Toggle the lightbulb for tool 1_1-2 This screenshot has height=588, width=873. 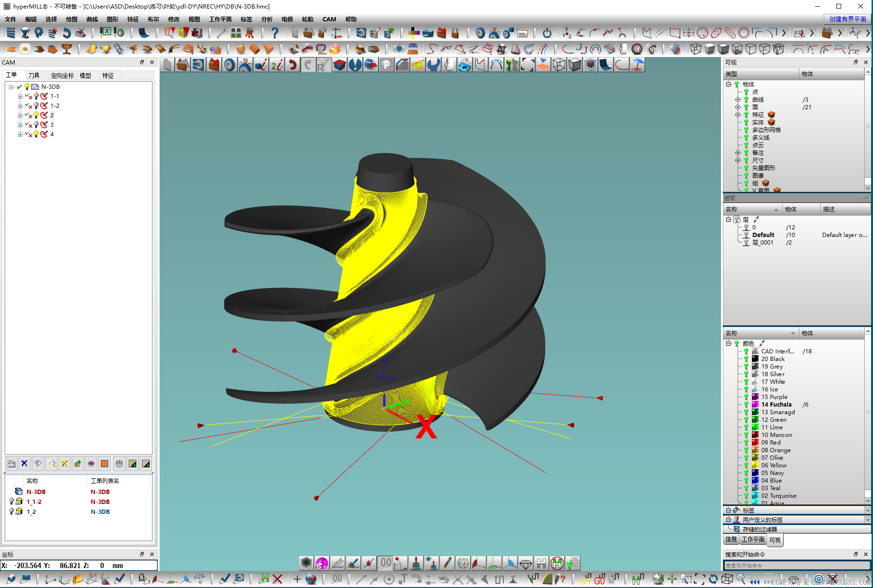point(11,502)
